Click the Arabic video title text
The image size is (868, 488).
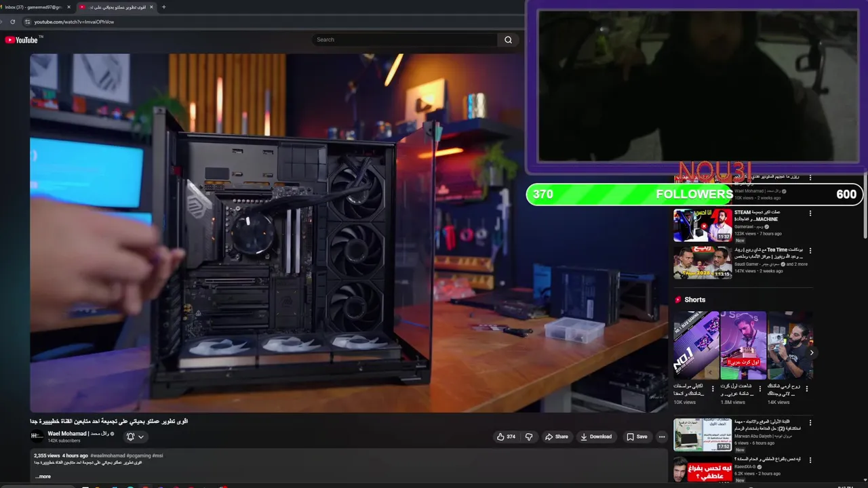(x=109, y=421)
